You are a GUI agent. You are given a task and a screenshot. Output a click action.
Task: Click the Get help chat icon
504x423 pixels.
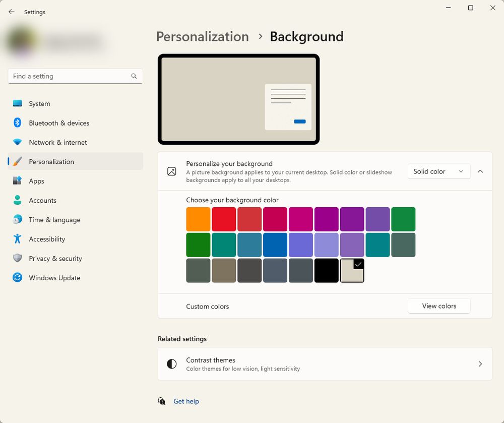162,401
